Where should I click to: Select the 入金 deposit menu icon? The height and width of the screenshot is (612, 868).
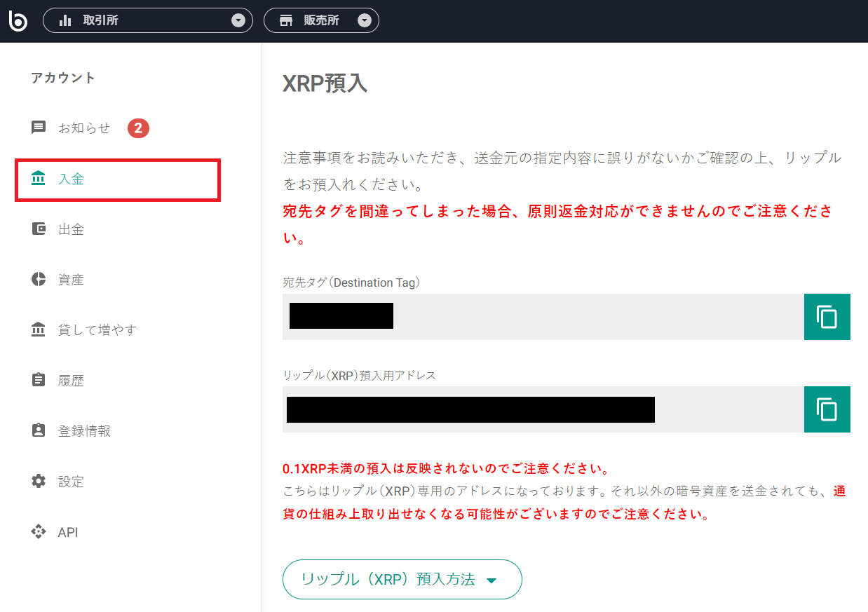[38, 178]
